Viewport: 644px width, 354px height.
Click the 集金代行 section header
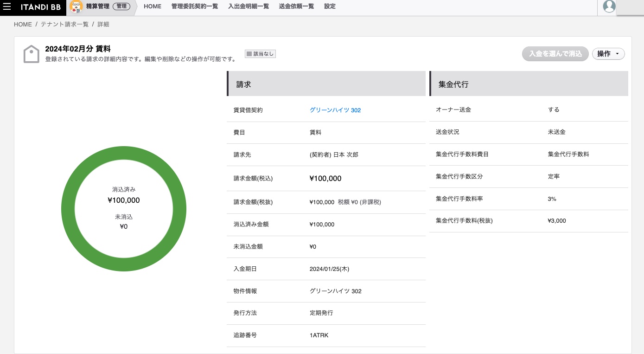(529, 84)
